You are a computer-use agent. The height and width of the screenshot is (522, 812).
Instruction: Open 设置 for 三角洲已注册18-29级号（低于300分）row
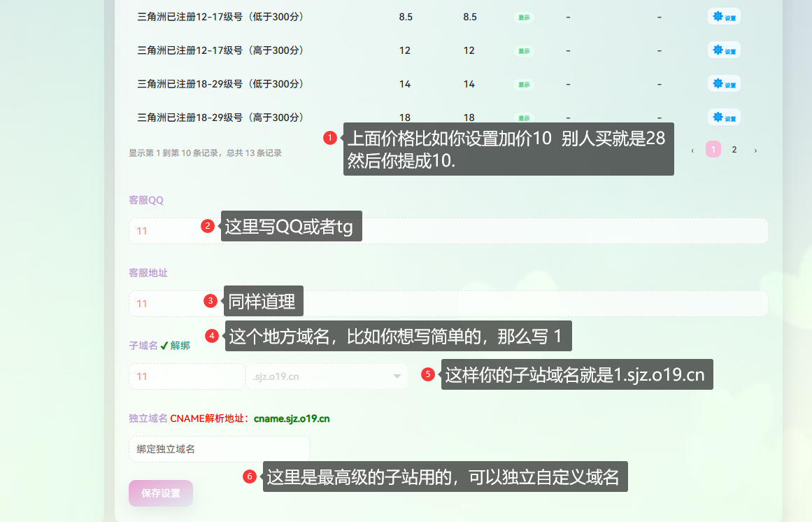tap(723, 83)
